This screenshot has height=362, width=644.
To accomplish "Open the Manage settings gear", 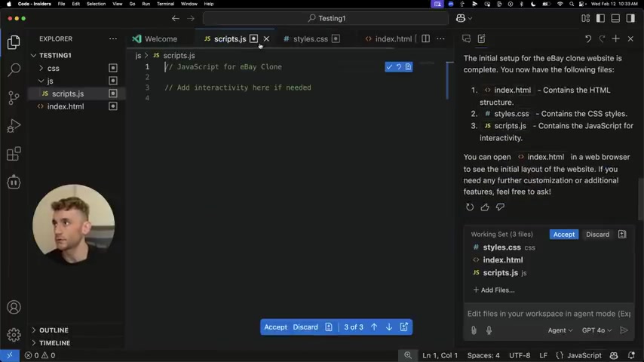I will (x=14, y=335).
